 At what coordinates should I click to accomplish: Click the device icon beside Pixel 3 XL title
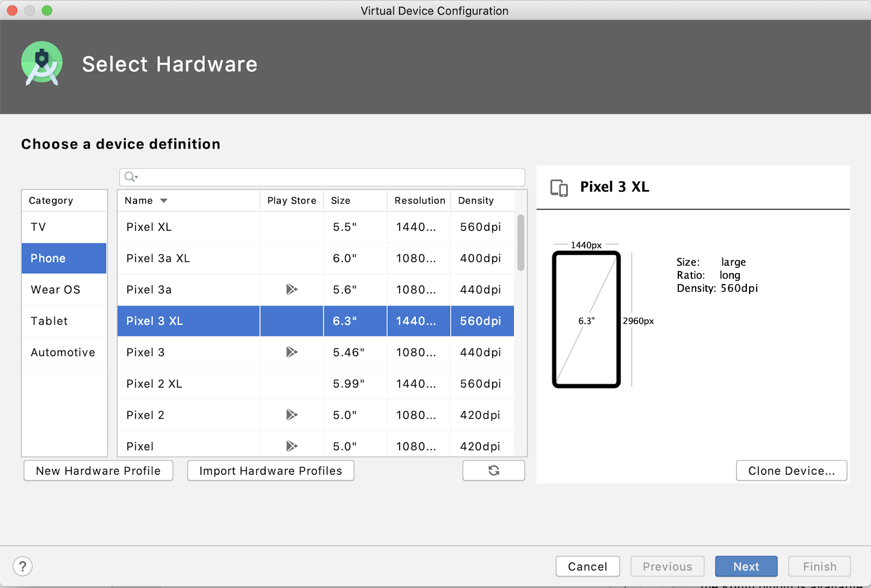pos(559,188)
